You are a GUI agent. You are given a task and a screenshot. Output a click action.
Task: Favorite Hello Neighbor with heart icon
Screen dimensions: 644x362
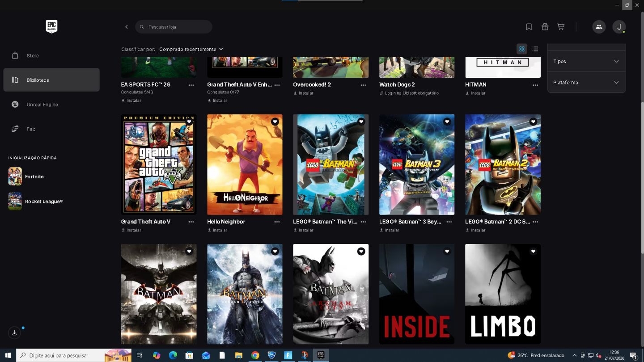point(275,122)
